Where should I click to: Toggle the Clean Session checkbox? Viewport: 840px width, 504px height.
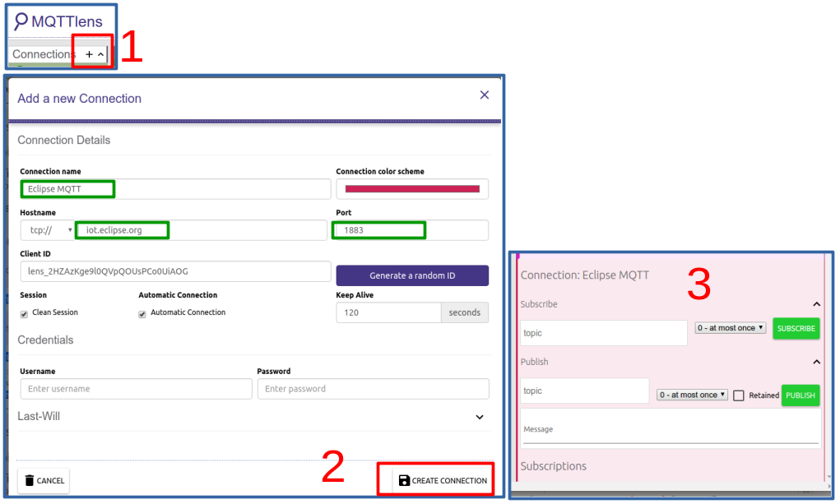(x=24, y=314)
